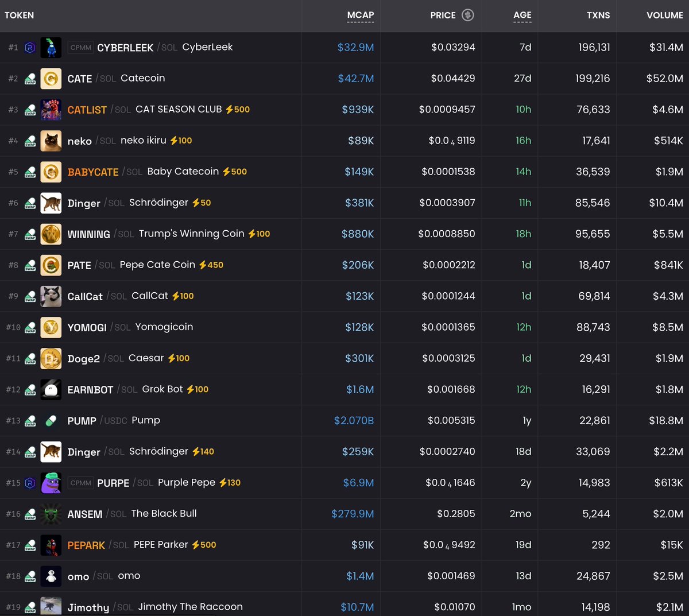Screen dimensions: 689x616
Task: Click the PATE token coin icon
Action: tap(51, 265)
